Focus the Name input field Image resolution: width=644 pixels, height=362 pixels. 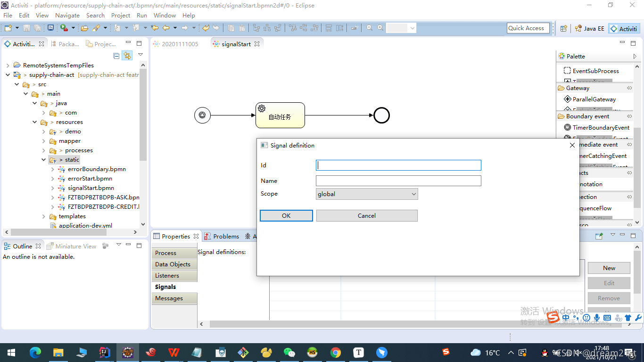click(398, 181)
